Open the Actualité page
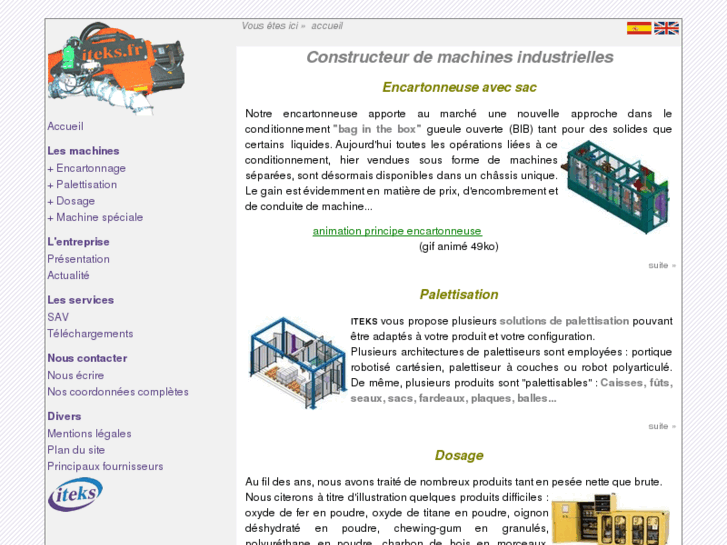This screenshot has height=545, width=727. (x=68, y=275)
